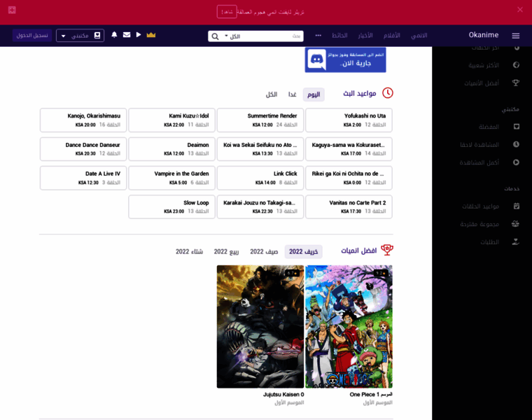
Task: Open the الحائط navigation tab
Action: [339, 36]
